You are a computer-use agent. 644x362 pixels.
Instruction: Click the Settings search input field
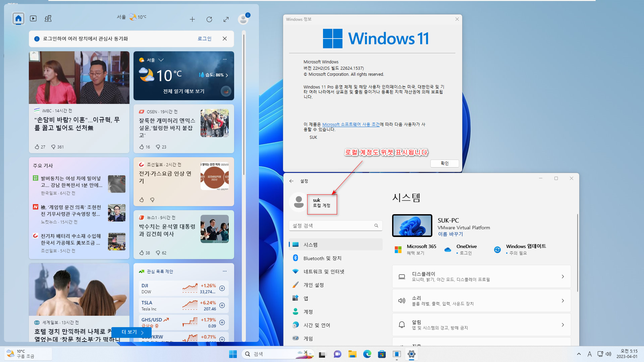click(x=335, y=226)
